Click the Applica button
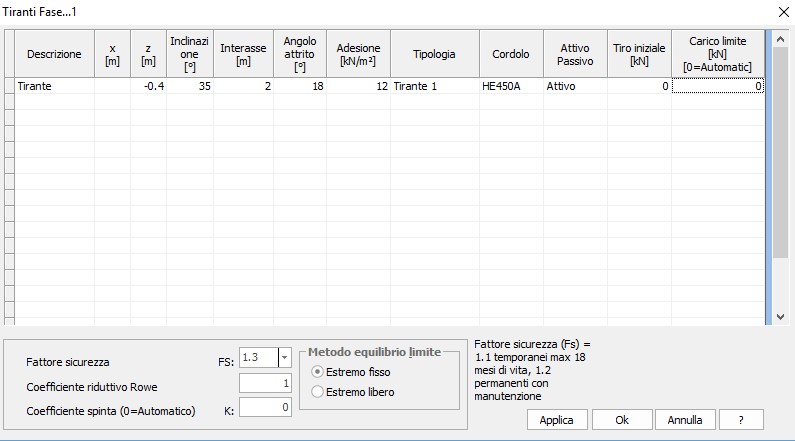 click(556, 420)
